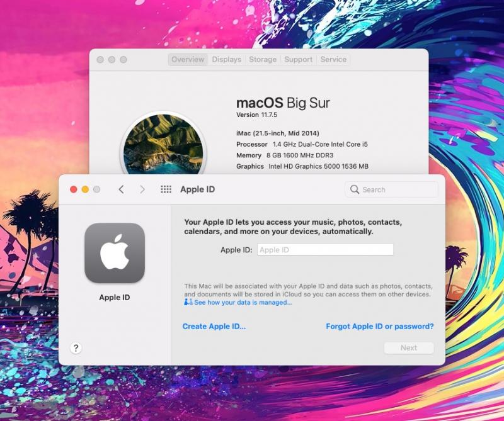Click Forgot Apple ID or password link

[380, 326]
